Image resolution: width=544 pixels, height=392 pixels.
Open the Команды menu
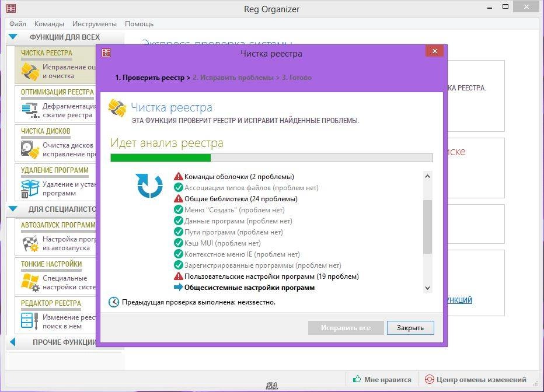pos(49,24)
